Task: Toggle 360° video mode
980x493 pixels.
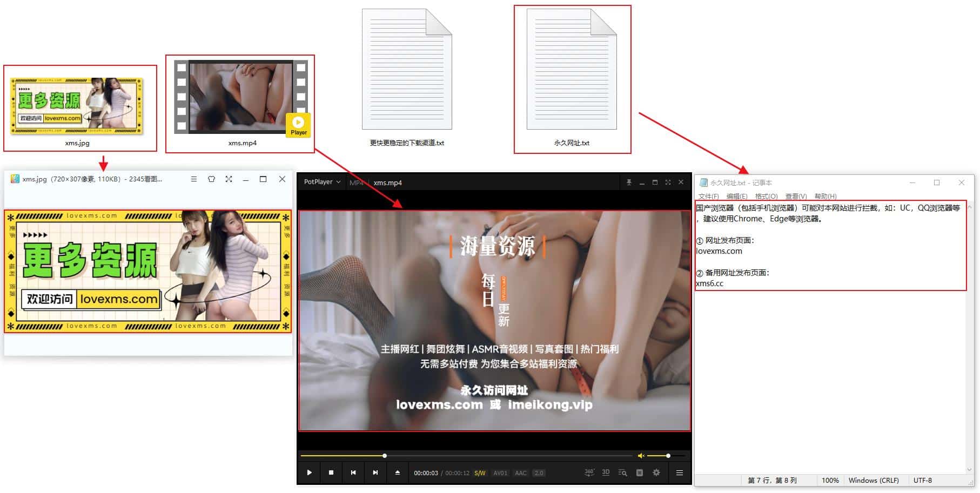Action: [x=589, y=472]
